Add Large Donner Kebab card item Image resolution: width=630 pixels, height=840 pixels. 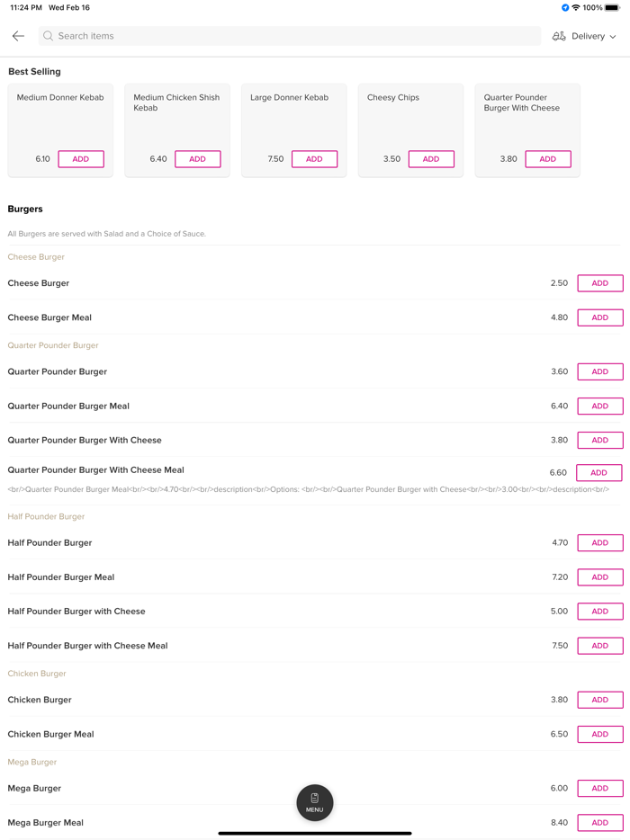tap(314, 159)
